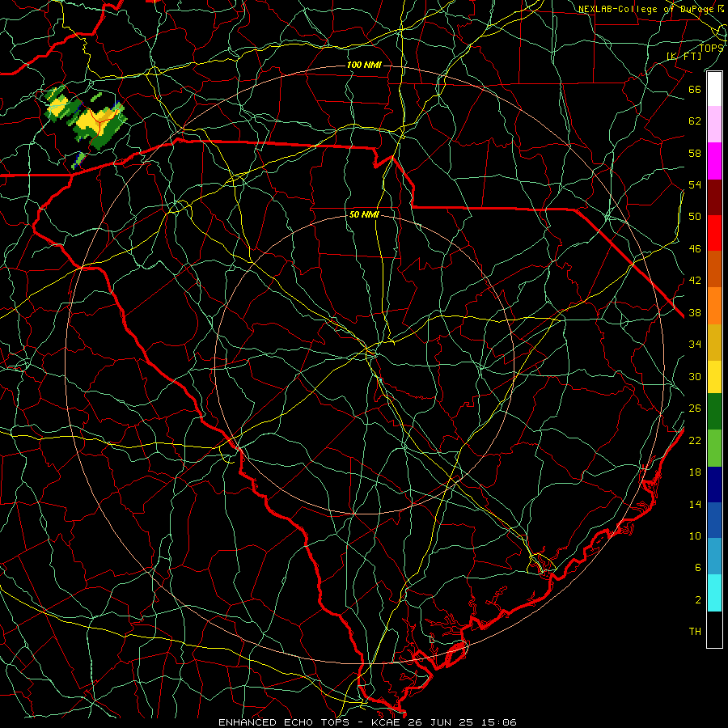
Task: Click the "NEXLAB-College of DuPage" header text
Action: [x=646, y=9]
